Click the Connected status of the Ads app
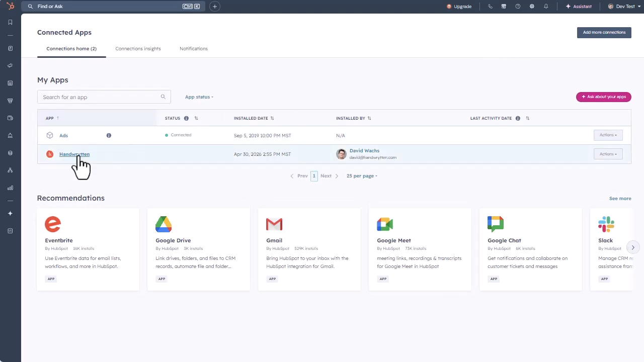The height and width of the screenshot is (362, 644). tap(178, 135)
